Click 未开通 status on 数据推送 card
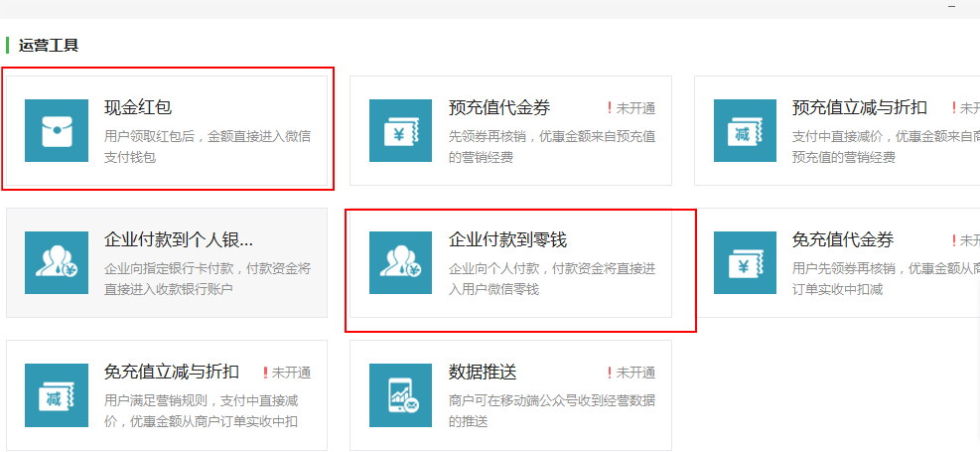Image resolution: width=980 pixels, height=452 pixels. pos(635,373)
